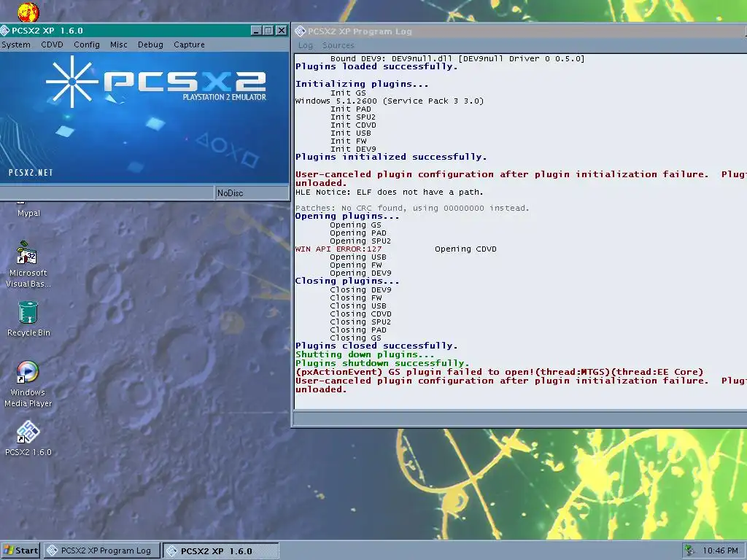Click the 'Plugins initialized successfully.' log line

pyautogui.click(x=391, y=157)
